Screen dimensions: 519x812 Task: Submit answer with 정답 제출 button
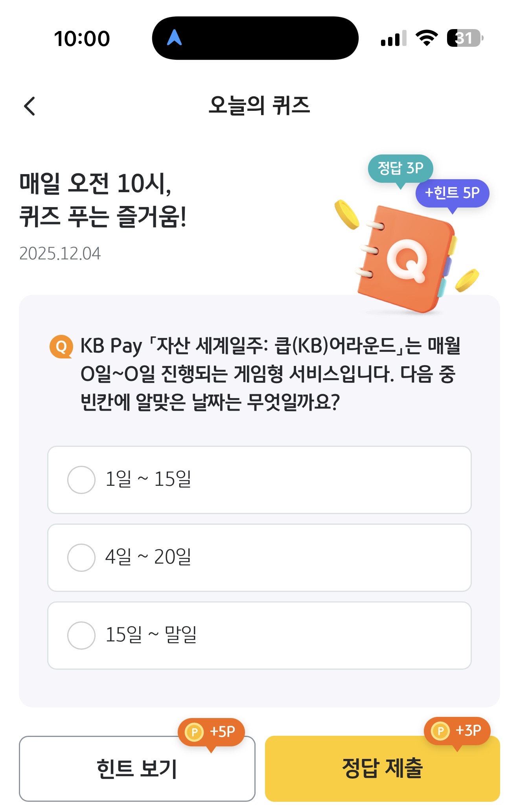382,769
